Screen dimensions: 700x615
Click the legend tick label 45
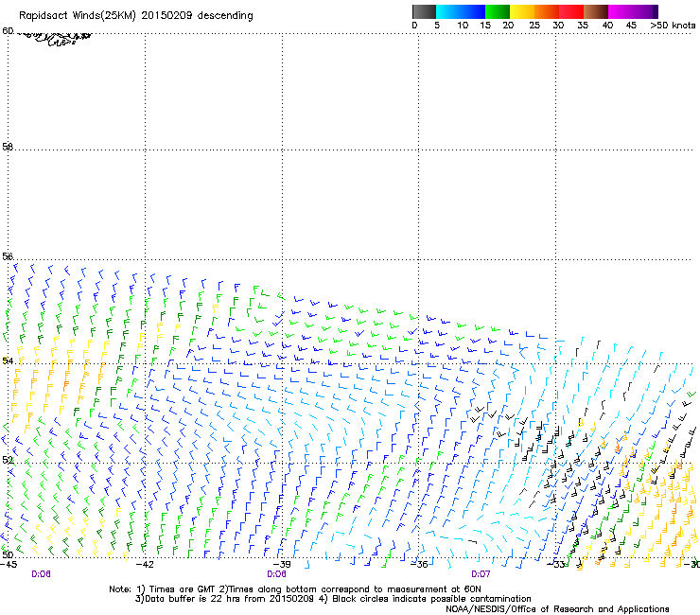[x=631, y=26]
